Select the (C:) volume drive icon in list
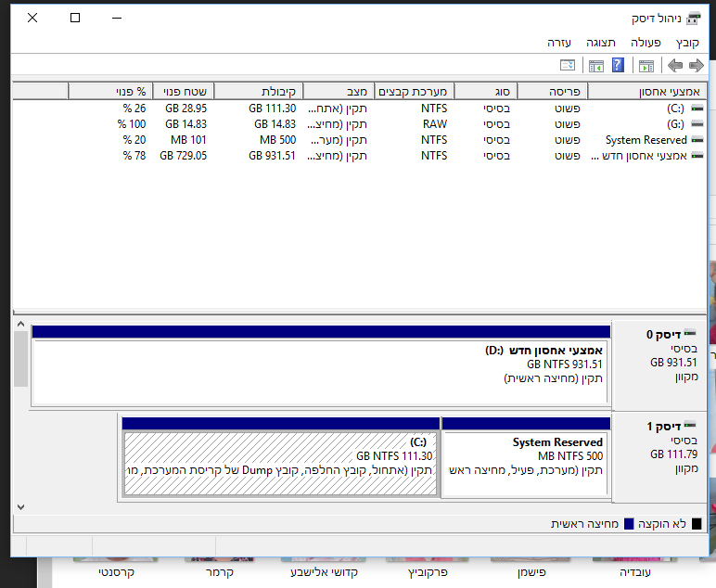Image resolution: width=716 pixels, height=588 pixels. [x=697, y=109]
